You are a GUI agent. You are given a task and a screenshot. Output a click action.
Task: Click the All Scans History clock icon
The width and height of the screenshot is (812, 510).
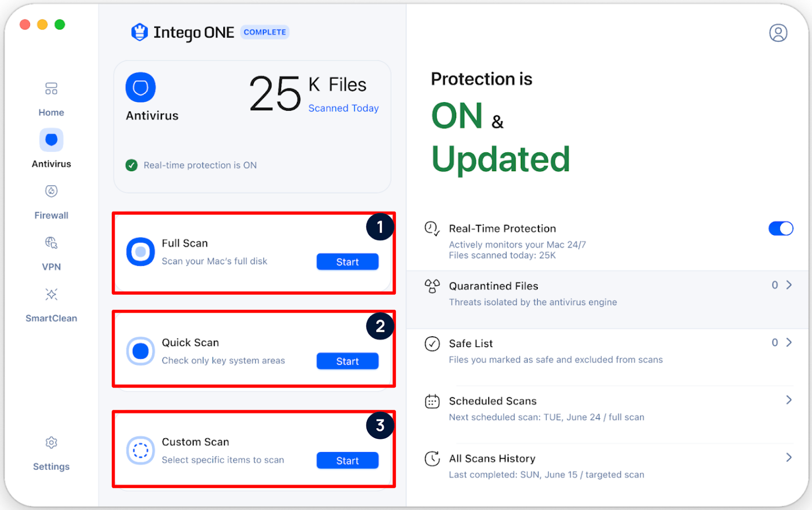click(x=432, y=459)
